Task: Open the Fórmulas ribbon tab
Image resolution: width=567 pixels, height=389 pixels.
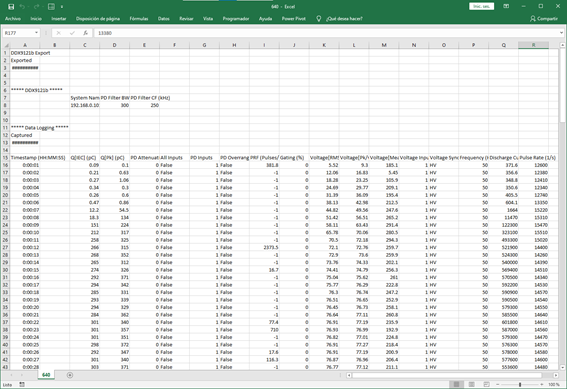Action: click(x=139, y=18)
